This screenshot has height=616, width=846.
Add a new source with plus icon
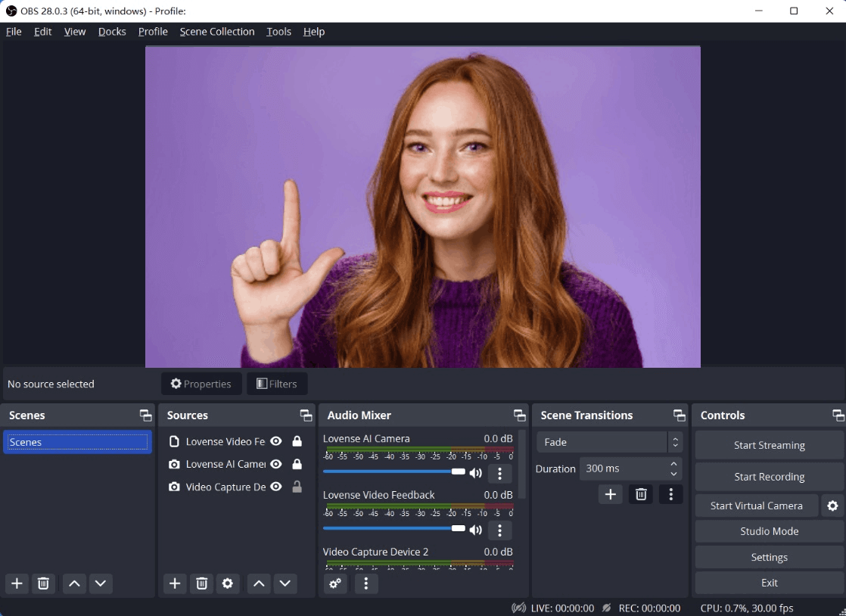click(x=175, y=583)
